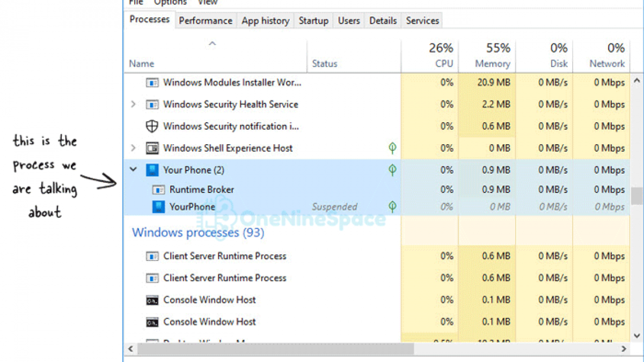Sort processes by the CPU column header
Viewport: 644px width, 362px height.
tap(430, 56)
